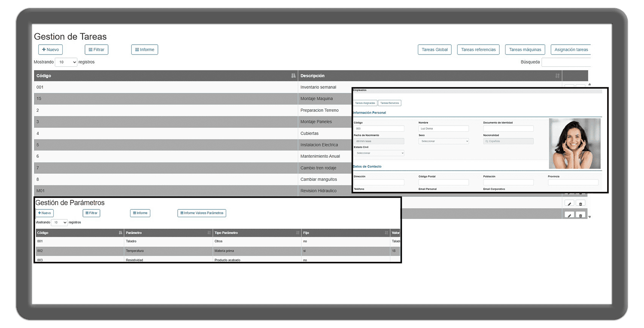Open the records-per-page dropdown in Gestion de Tareas

(66, 62)
